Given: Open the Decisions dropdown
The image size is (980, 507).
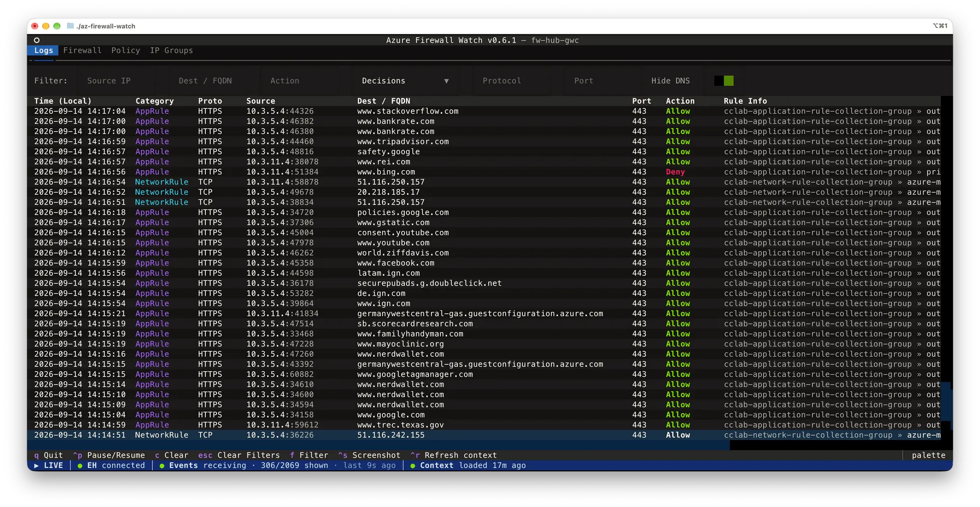Looking at the screenshot, I should tap(405, 80).
